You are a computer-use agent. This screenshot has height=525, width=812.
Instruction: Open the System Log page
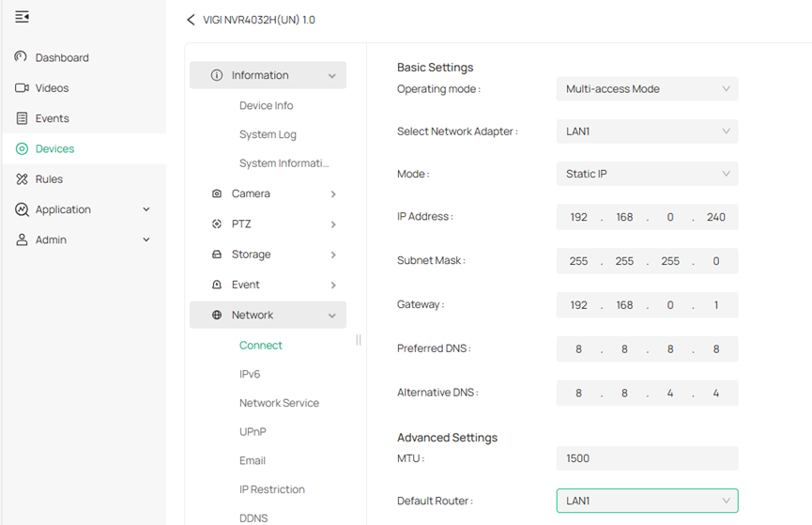point(268,135)
